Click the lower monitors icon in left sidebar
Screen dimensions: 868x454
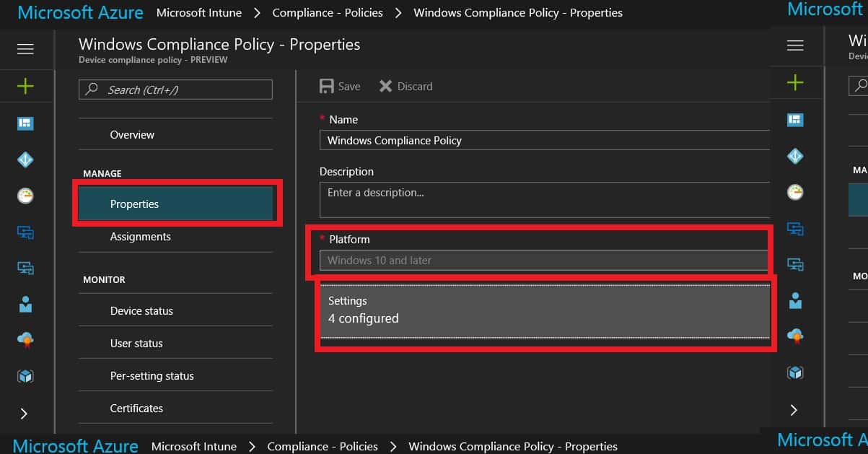point(25,268)
